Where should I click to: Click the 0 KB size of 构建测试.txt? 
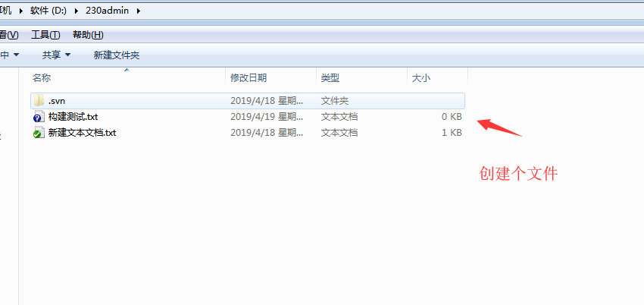[452, 117]
